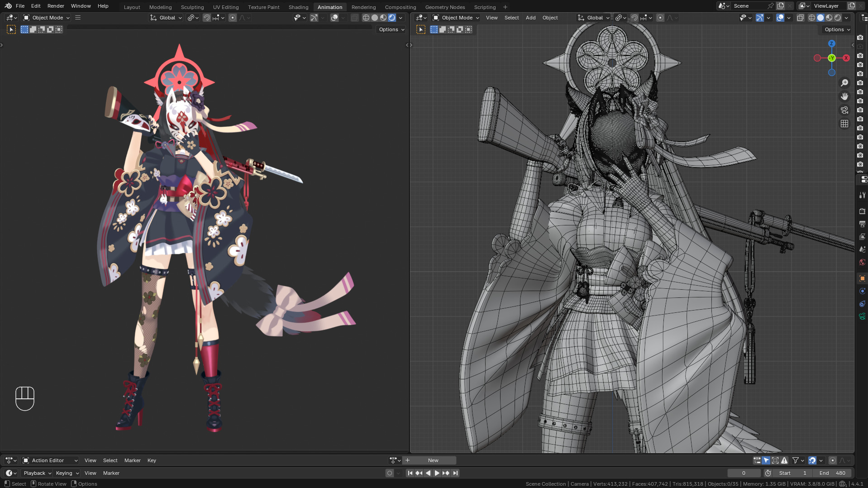The width and height of the screenshot is (868, 488).
Task: Open right viewport Add menu
Action: tap(530, 18)
